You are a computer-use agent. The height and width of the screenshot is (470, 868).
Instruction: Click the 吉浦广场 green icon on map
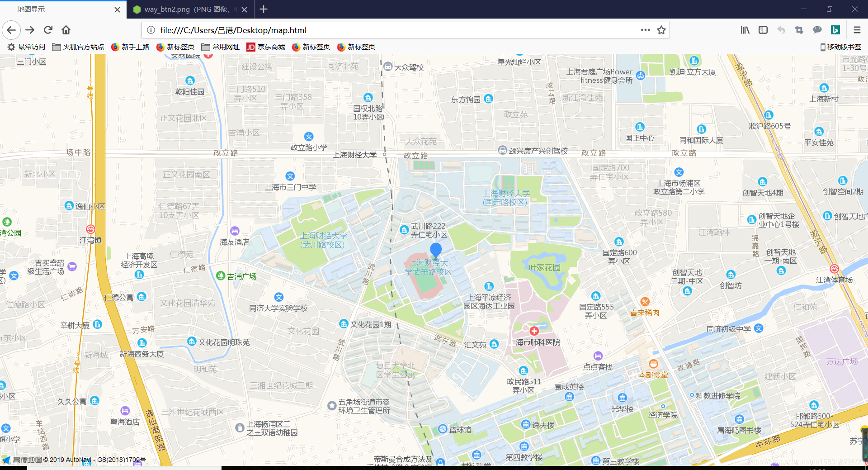(221, 276)
